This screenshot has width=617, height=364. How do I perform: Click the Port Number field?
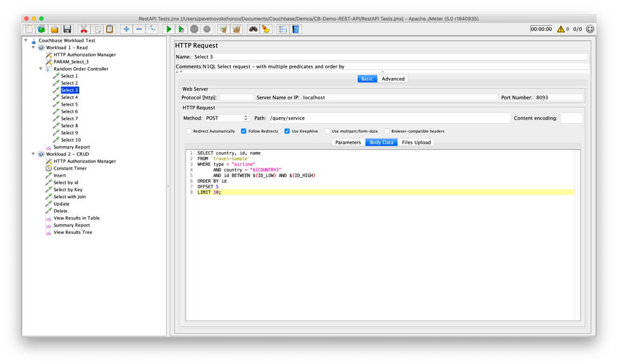pos(558,97)
